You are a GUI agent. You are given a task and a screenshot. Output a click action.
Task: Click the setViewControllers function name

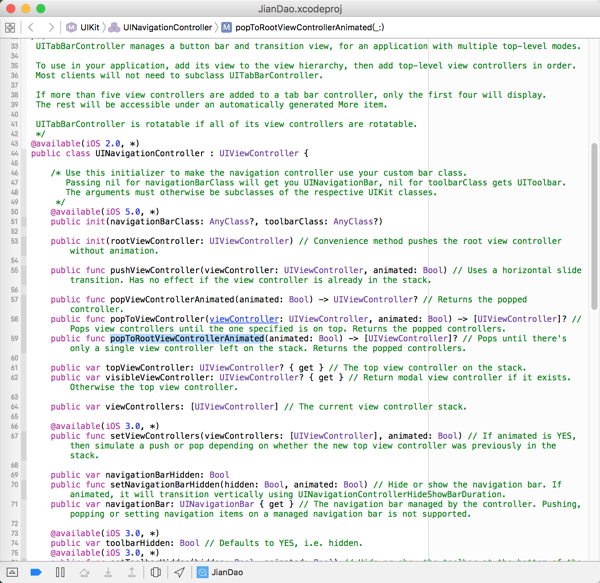155,436
